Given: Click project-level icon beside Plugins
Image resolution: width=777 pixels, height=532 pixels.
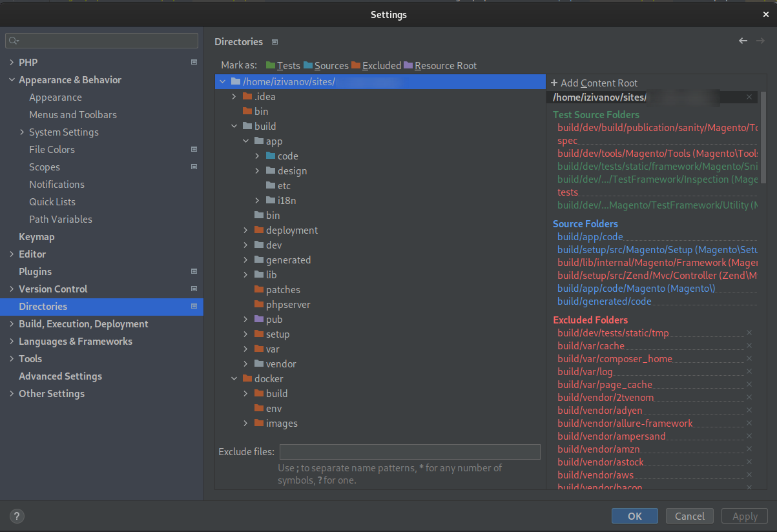Looking at the screenshot, I should (194, 271).
